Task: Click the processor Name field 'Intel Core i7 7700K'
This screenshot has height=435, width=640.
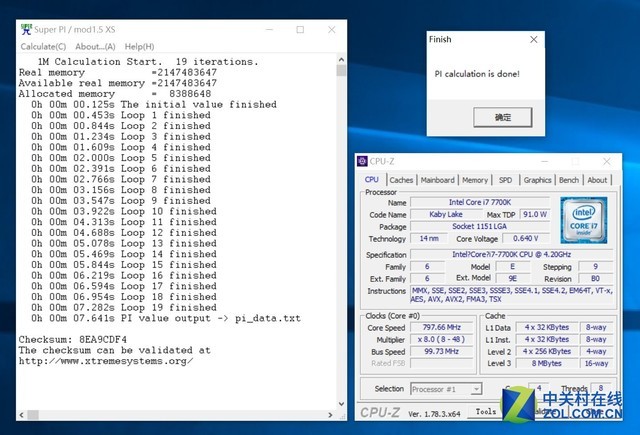Action: pyautogui.click(x=480, y=202)
